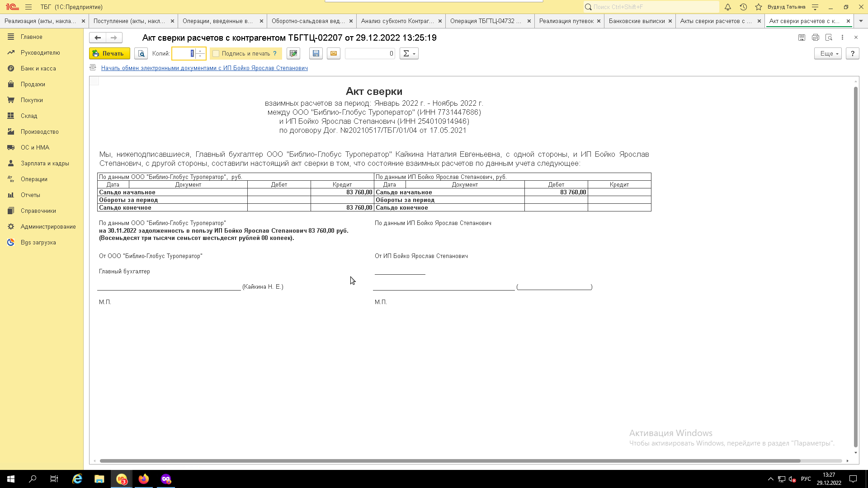Enable the 'Подпись и печать' checkbox

[216, 53]
